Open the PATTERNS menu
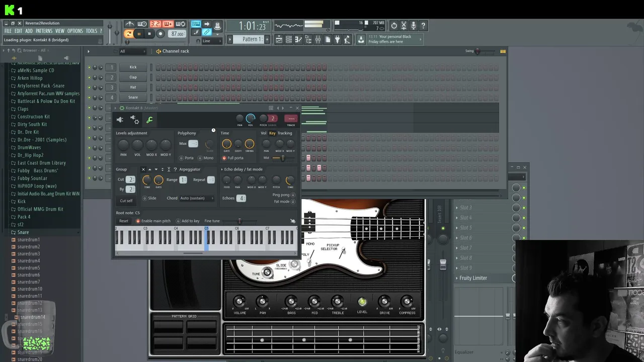644x362 pixels. click(x=44, y=31)
